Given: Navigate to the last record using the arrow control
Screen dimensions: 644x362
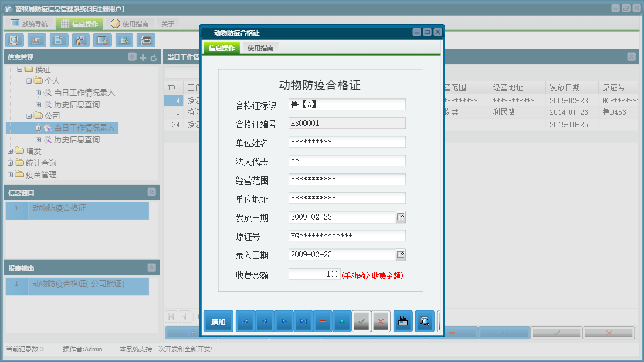Looking at the screenshot, I should [302, 321].
